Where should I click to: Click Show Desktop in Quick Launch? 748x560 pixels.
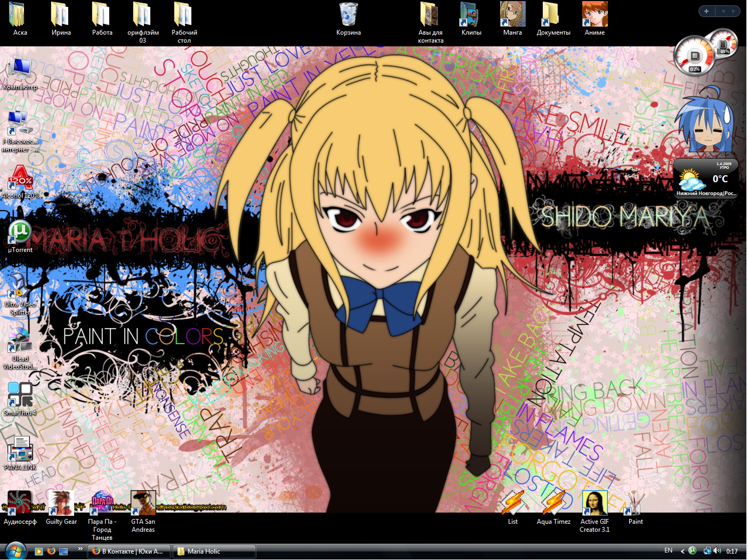pyautogui.click(x=64, y=551)
